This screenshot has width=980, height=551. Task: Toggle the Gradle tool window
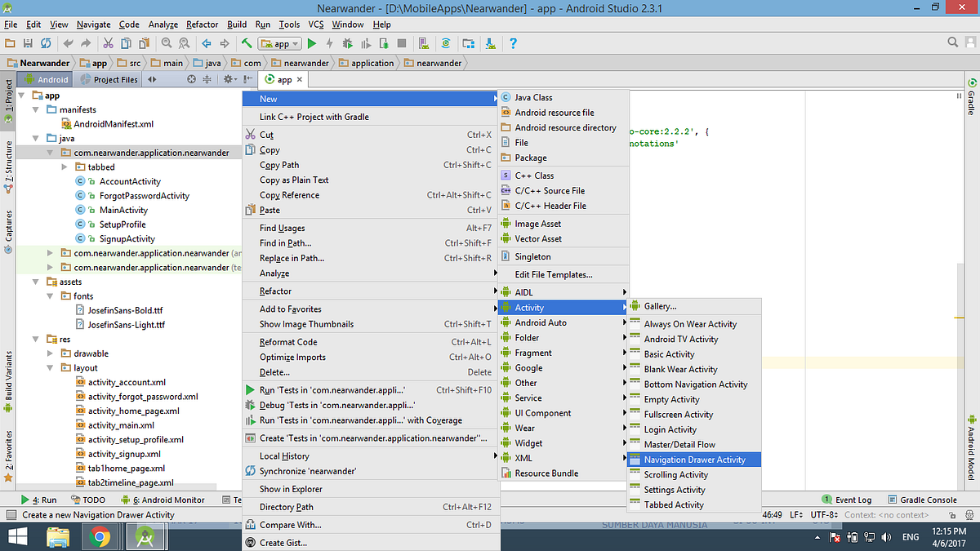tap(972, 96)
